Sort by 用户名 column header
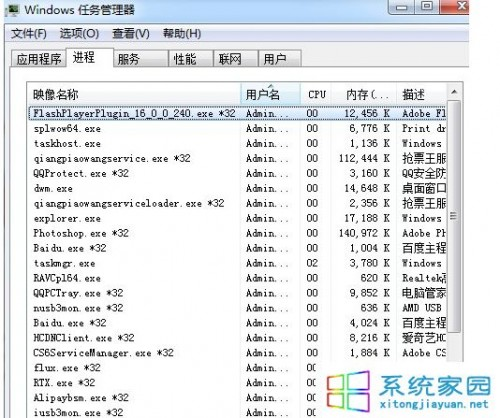500x418 pixels. (270, 94)
